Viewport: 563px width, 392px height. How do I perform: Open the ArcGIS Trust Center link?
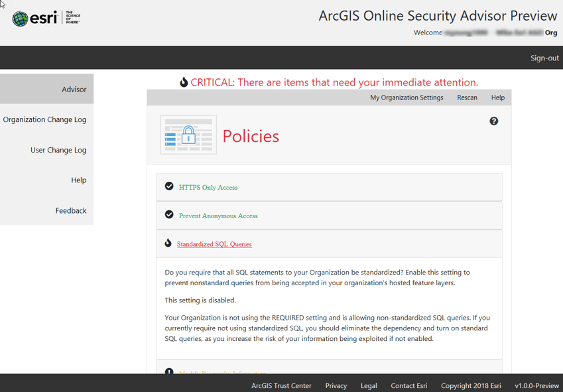click(x=281, y=386)
